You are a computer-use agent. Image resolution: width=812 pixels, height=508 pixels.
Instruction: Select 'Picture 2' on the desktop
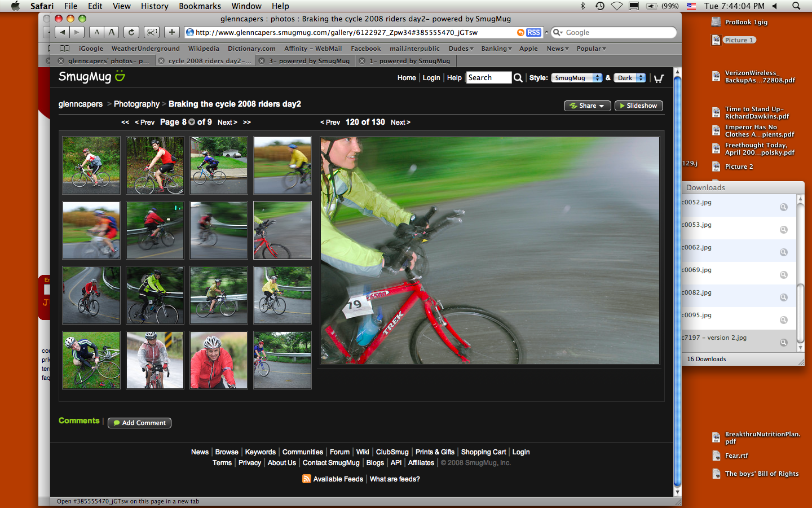pos(739,167)
